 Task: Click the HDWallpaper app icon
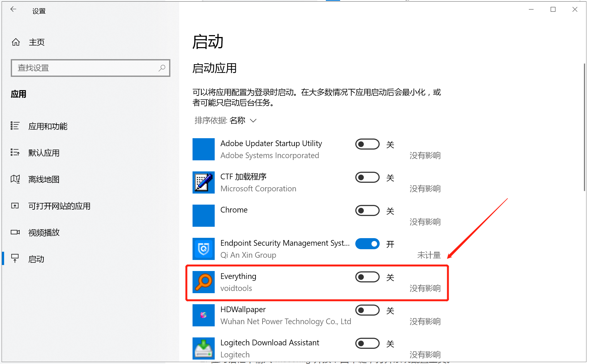coord(204,315)
